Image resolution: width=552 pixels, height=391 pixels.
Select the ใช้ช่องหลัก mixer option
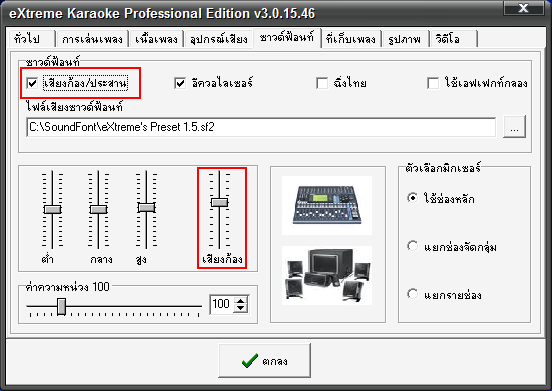(x=412, y=197)
